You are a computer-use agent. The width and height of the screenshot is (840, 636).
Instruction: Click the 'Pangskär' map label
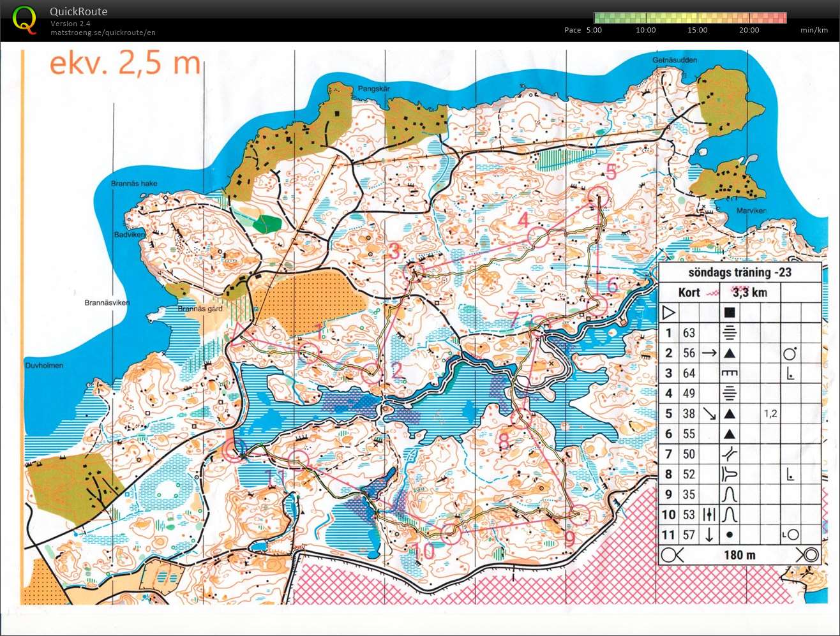click(373, 89)
